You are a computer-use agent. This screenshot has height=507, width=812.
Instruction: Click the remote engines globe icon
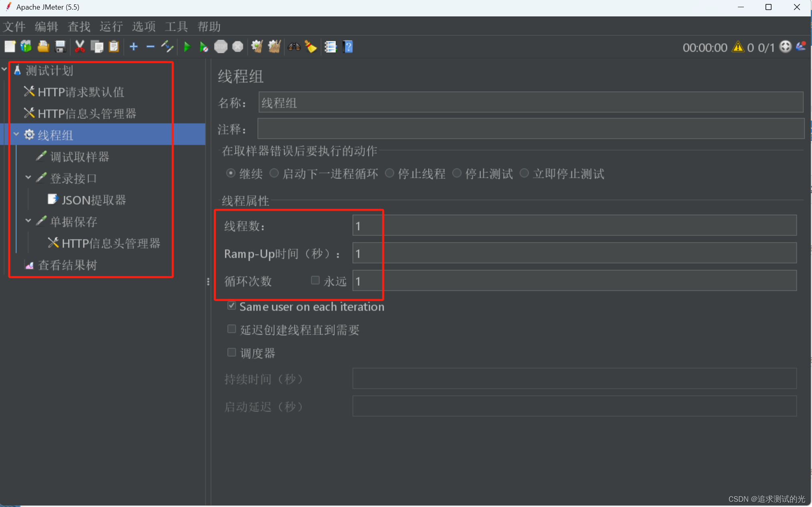[x=786, y=47]
